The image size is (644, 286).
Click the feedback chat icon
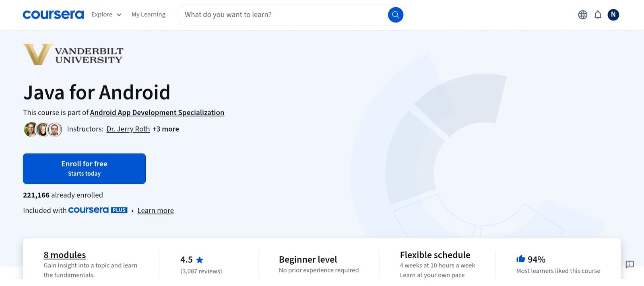(630, 265)
